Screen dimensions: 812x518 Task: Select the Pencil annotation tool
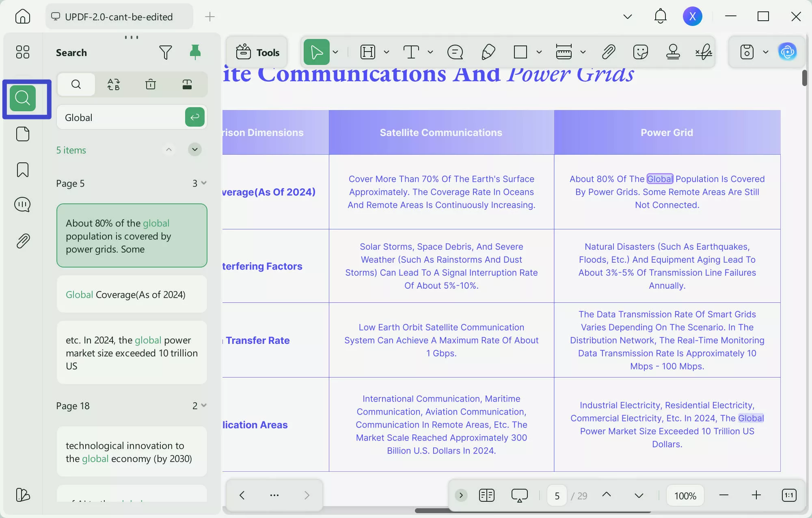click(488, 52)
